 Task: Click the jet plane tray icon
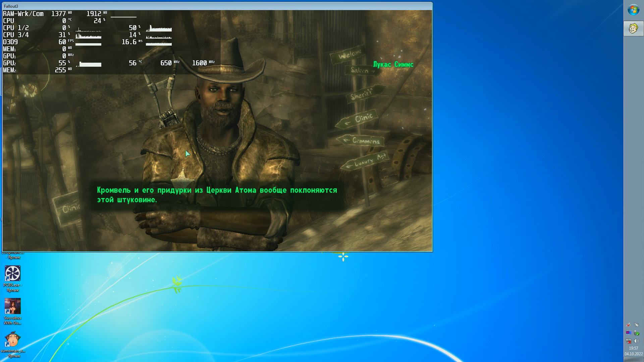pyautogui.click(x=637, y=325)
